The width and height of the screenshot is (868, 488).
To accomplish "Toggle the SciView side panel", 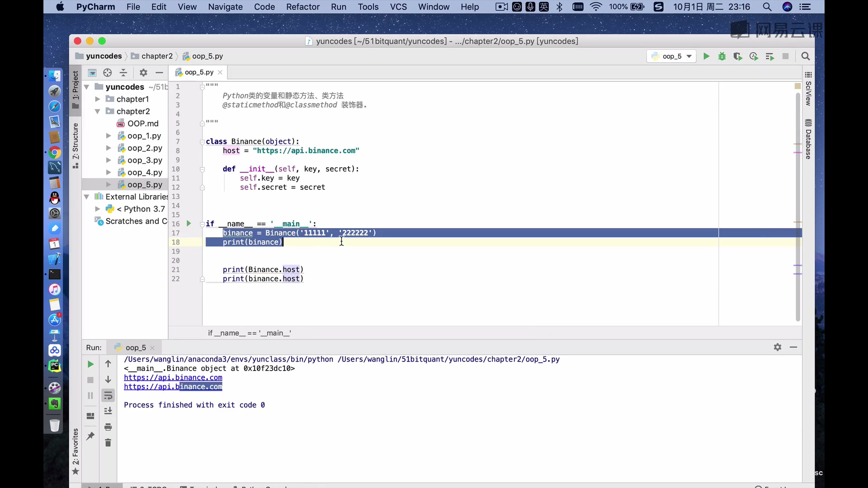I will 808,89.
